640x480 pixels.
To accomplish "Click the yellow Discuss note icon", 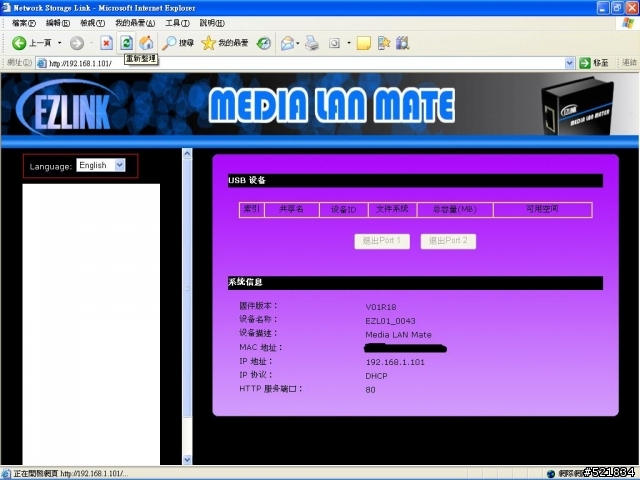I will (364, 43).
